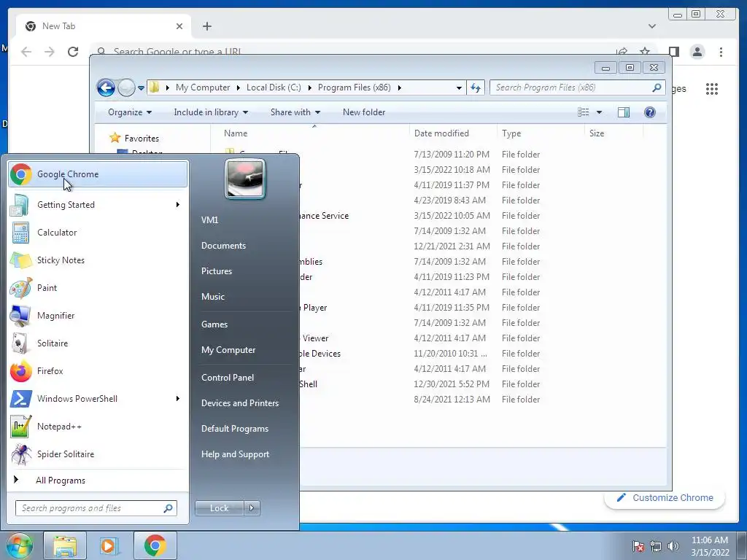The height and width of the screenshot is (560, 747).
Task: Open Chrome three-dot menu
Action: point(721,52)
